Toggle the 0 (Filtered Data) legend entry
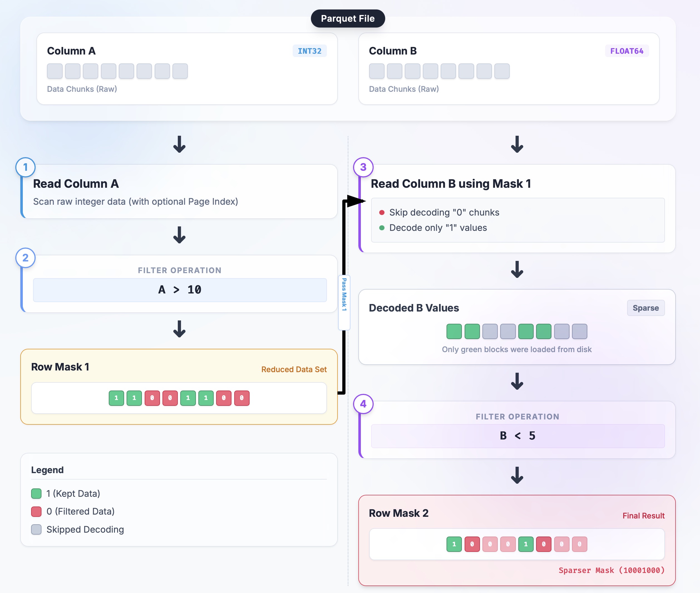 pyautogui.click(x=73, y=511)
